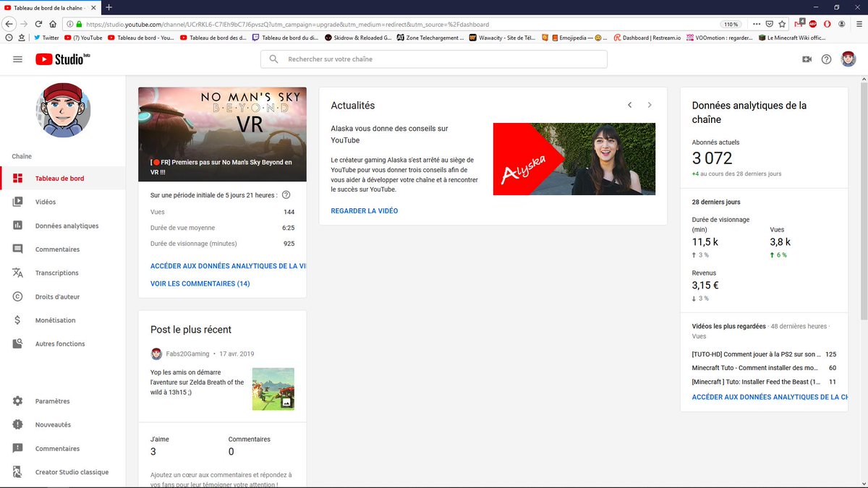Save page to Pocket icon
The image size is (868, 488).
[770, 24]
